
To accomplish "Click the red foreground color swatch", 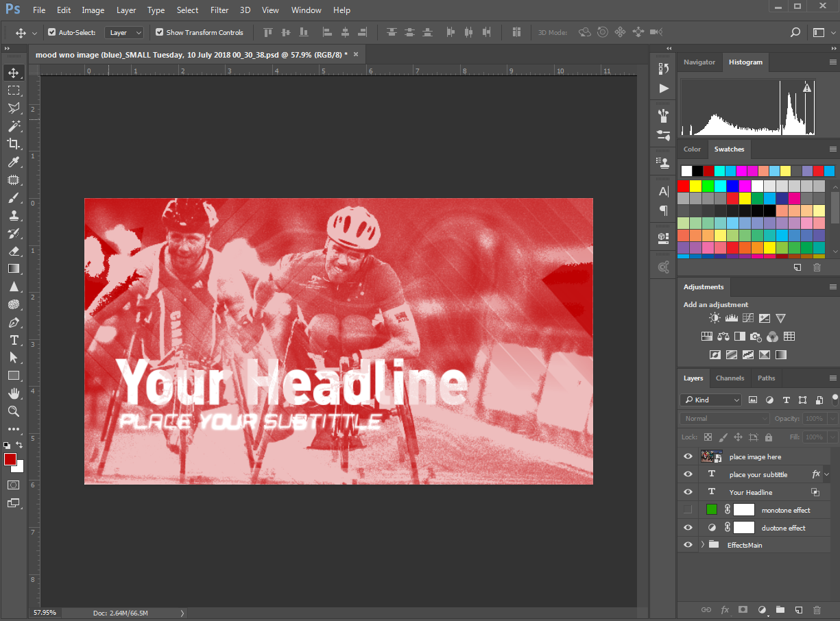I will tap(10, 459).
